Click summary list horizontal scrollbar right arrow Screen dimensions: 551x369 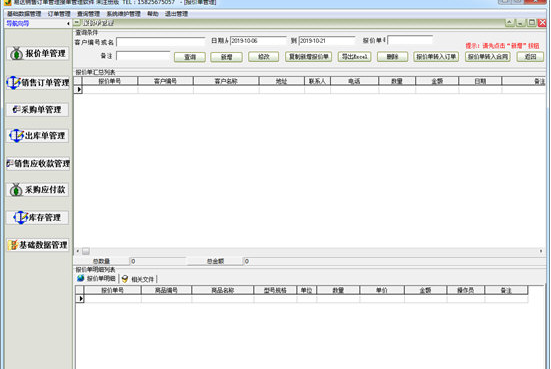[541, 251]
